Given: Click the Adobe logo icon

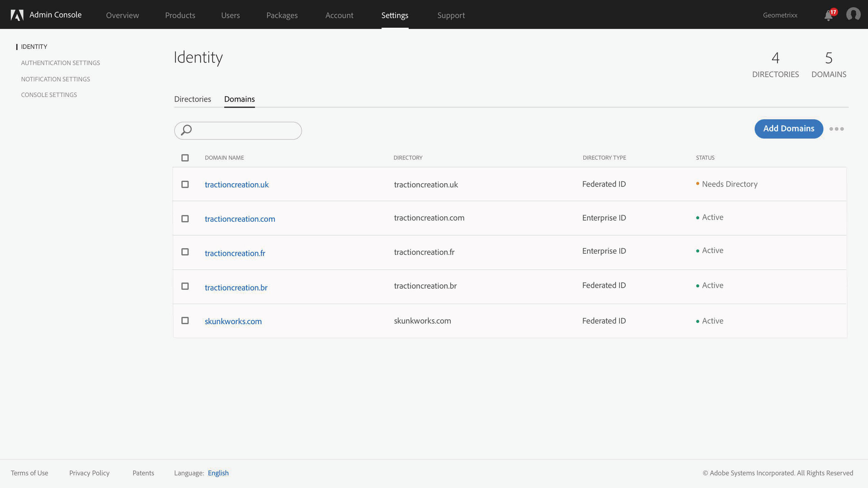Looking at the screenshot, I should (17, 15).
